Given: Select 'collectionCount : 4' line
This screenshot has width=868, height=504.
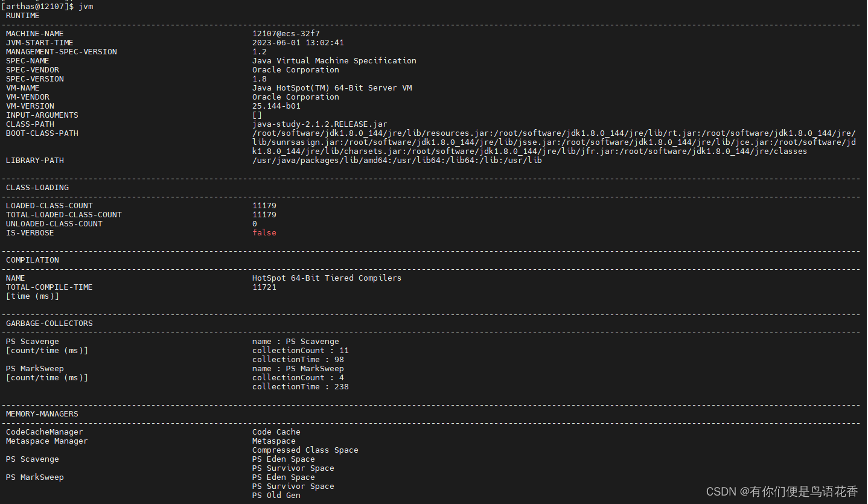Looking at the screenshot, I should [298, 378].
